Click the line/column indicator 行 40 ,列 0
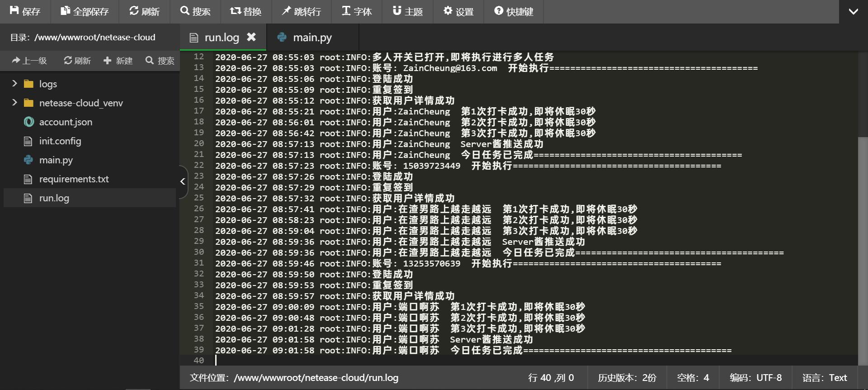The image size is (868, 390). pyautogui.click(x=551, y=378)
